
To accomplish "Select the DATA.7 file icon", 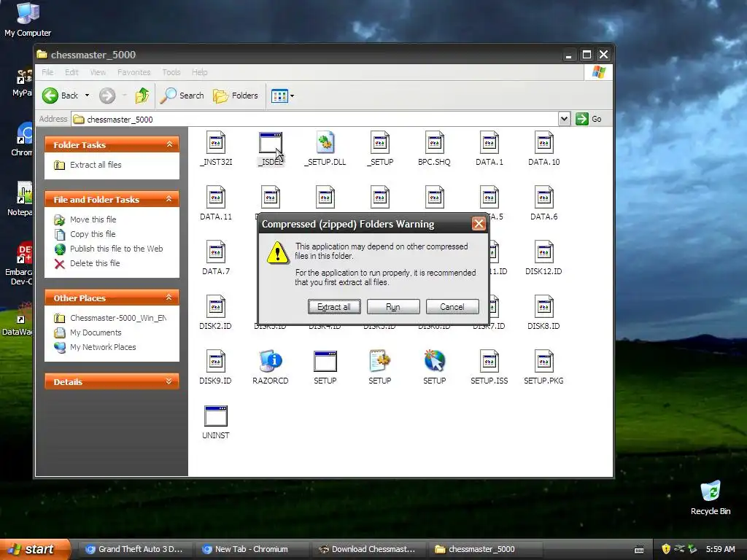I will coord(216,252).
